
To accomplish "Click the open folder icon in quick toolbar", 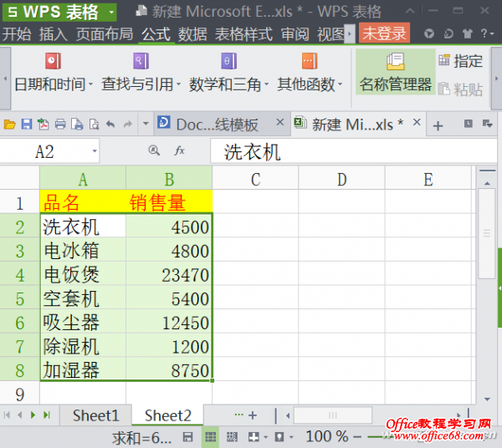I will (x=10, y=125).
